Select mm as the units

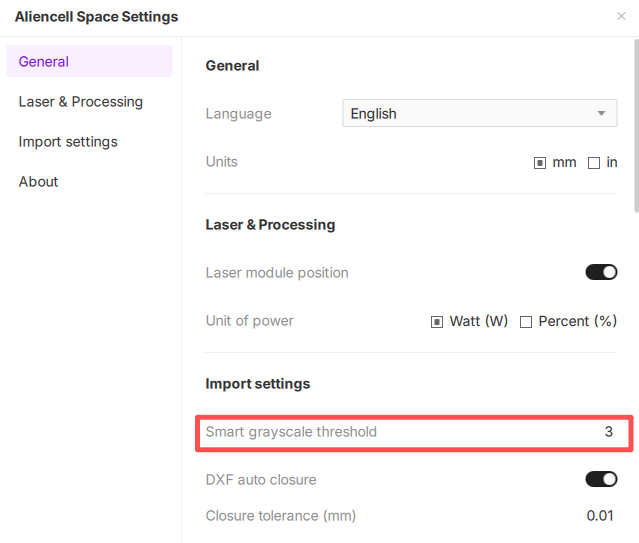click(x=540, y=163)
